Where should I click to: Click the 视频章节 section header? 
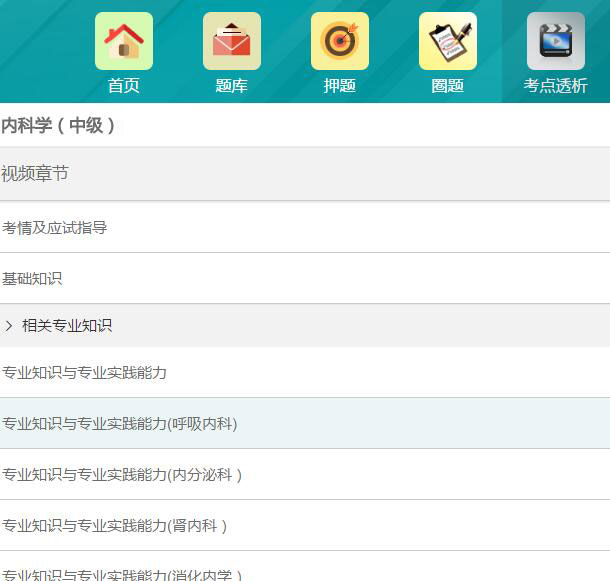(35, 174)
